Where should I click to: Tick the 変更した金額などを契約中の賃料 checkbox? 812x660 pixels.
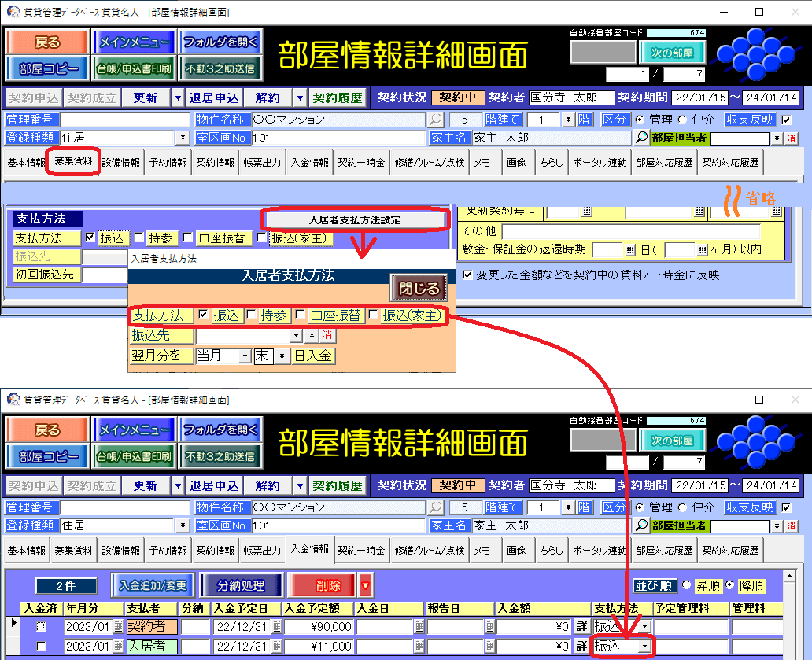(x=467, y=275)
